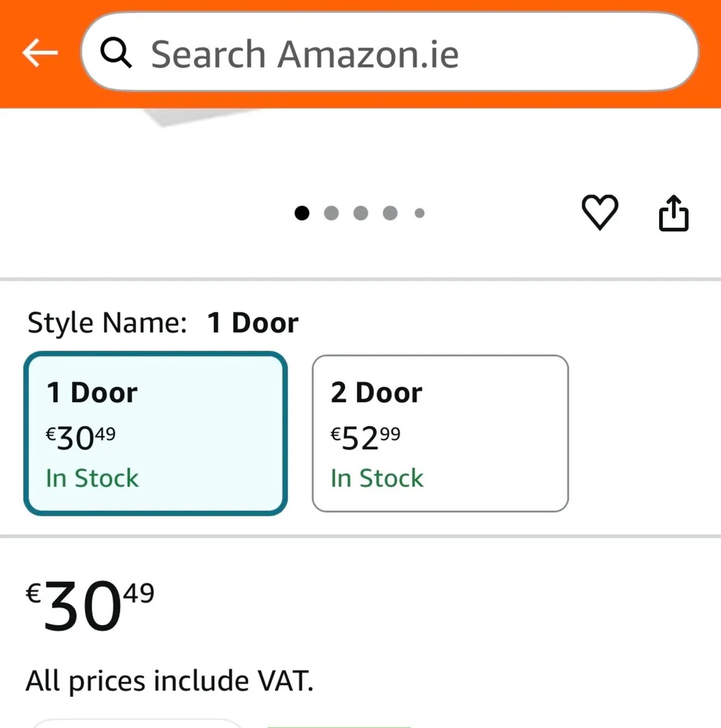Screen dimensions: 721x728
Task: Select the small fifth carousel dot
Action: pyautogui.click(x=419, y=213)
